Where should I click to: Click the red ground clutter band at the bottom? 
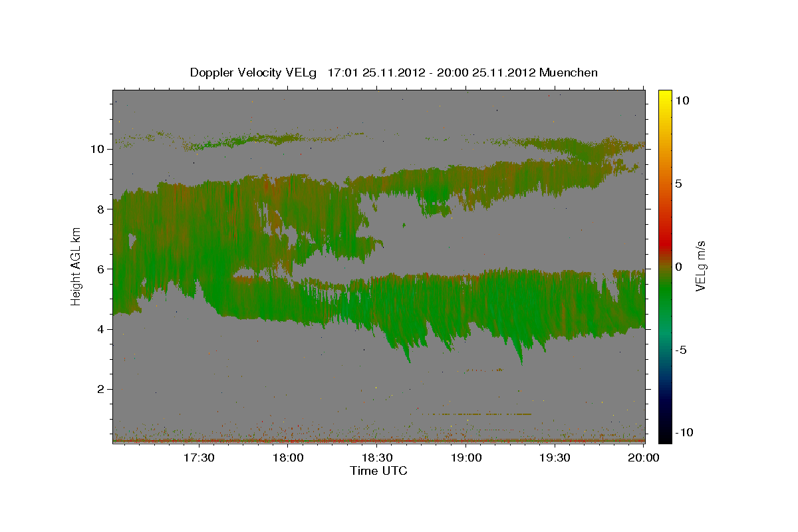click(379, 440)
